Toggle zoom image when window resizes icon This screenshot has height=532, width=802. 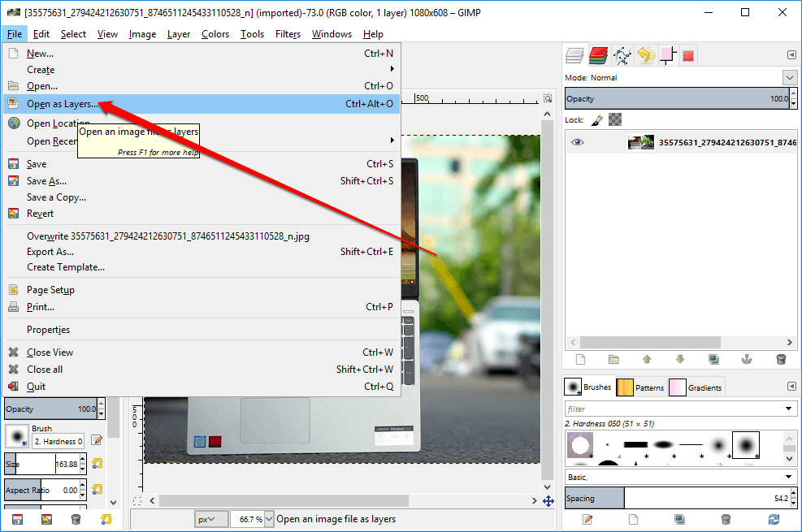pos(548,98)
